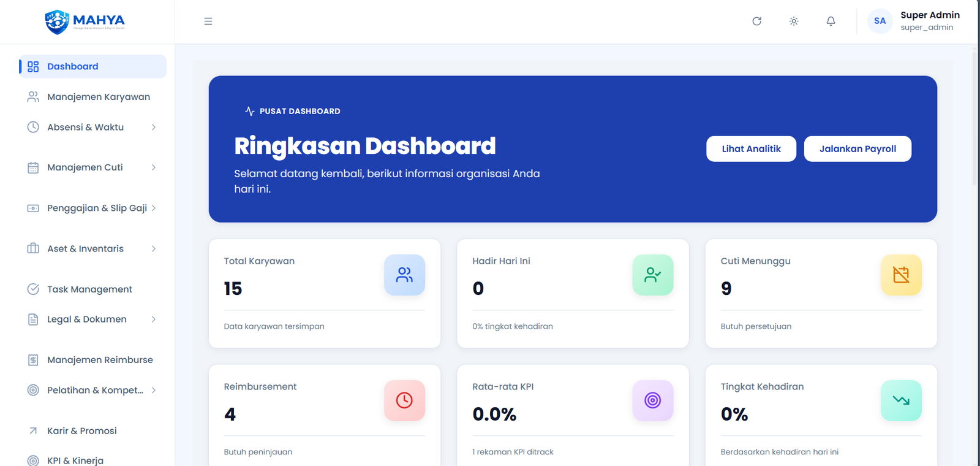The height and width of the screenshot is (466, 980).
Task: Expand the Pelatihan & Kompetensi chevron
Action: point(154,390)
